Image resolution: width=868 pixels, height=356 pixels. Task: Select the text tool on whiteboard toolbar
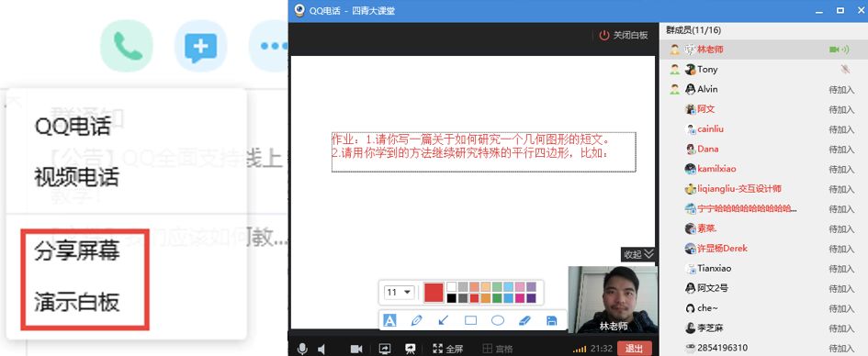point(389,320)
